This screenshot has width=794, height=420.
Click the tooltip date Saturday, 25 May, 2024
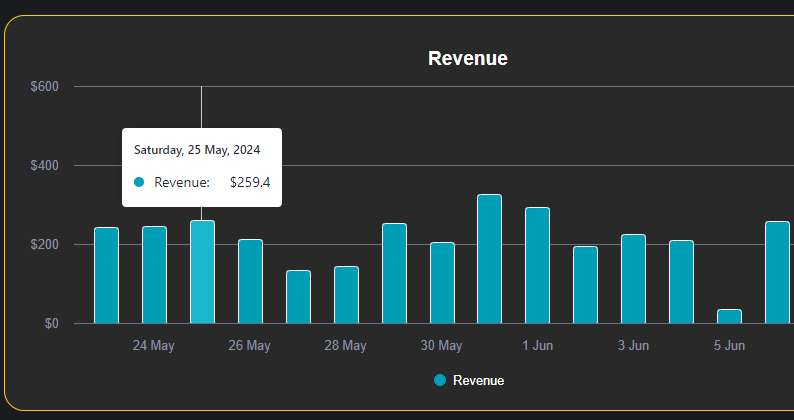pos(197,150)
